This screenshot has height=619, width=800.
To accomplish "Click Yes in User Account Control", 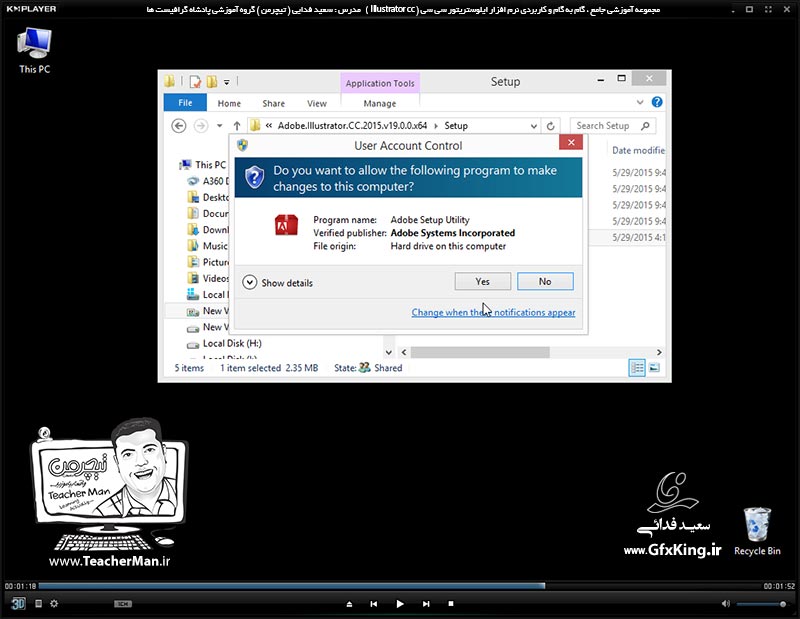I will (483, 281).
